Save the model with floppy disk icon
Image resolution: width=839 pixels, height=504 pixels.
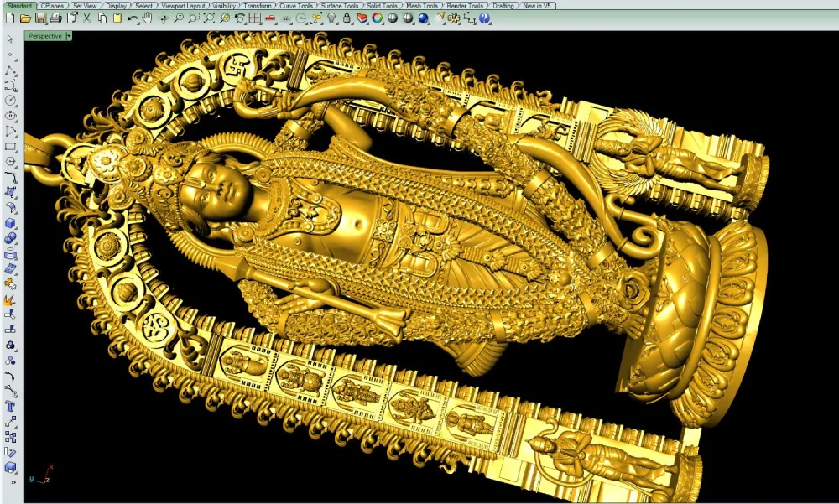(40, 18)
